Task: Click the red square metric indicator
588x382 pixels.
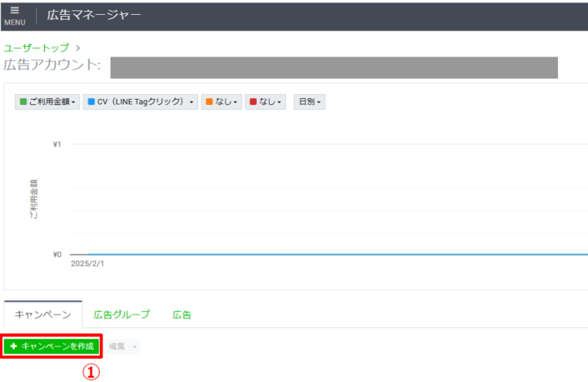Action: [253, 102]
